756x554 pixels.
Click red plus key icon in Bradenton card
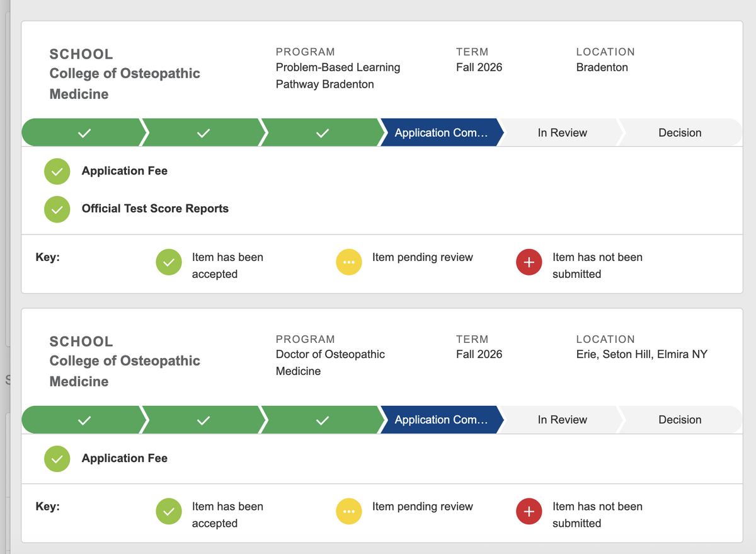tap(529, 263)
